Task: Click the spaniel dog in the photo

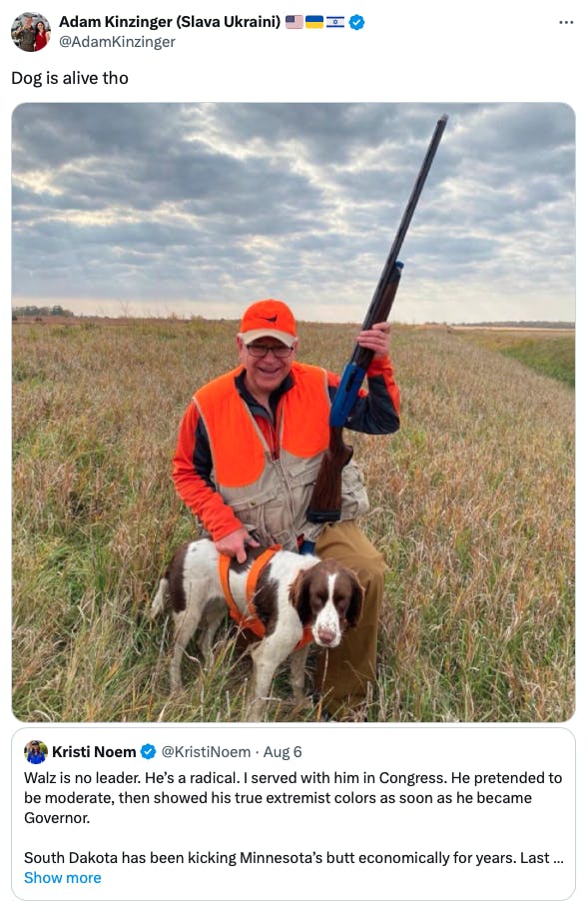Action: 258,620
